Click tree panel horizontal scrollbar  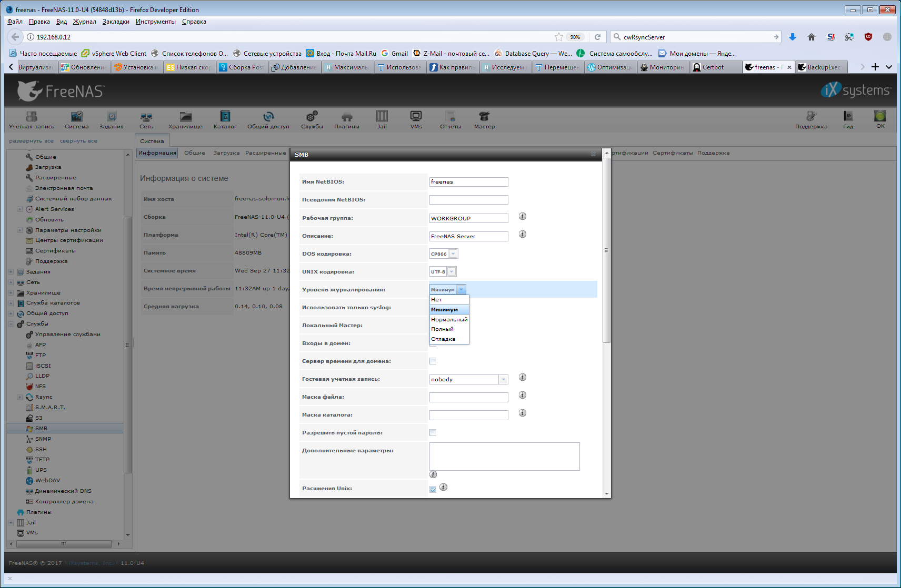(63, 544)
